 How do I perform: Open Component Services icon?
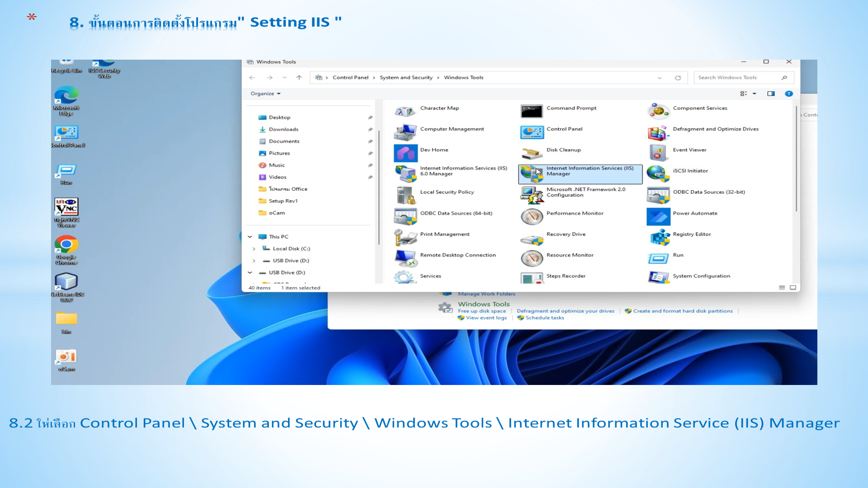click(x=658, y=111)
